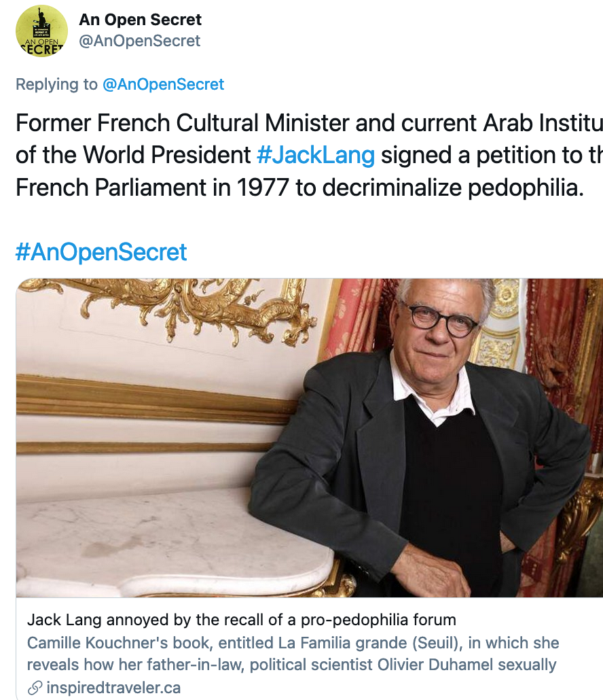Click the "Replying to" label
This screenshot has width=603, height=700.
pos(57,84)
